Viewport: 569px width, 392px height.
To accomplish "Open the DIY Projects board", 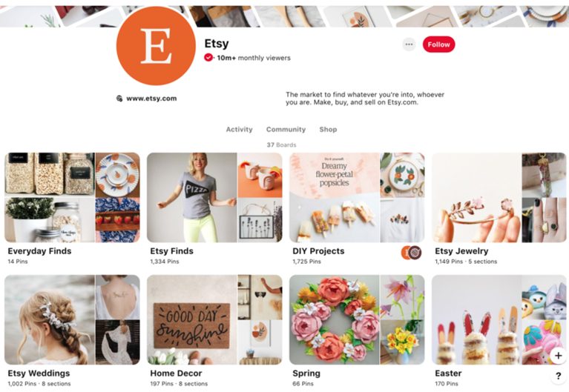I will pos(357,197).
